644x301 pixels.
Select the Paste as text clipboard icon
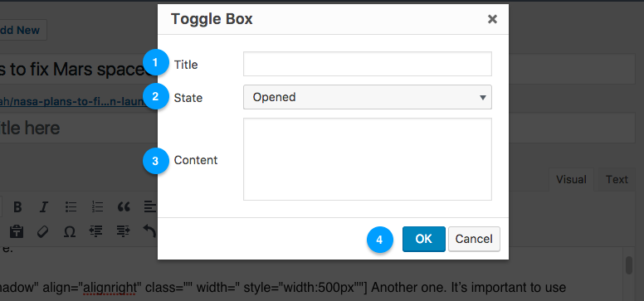point(17,231)
